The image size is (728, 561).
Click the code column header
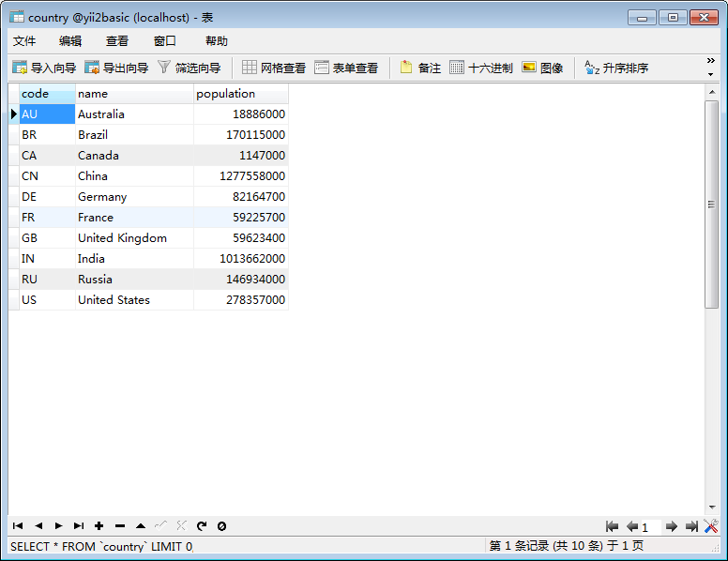click(x=47, y=94)
